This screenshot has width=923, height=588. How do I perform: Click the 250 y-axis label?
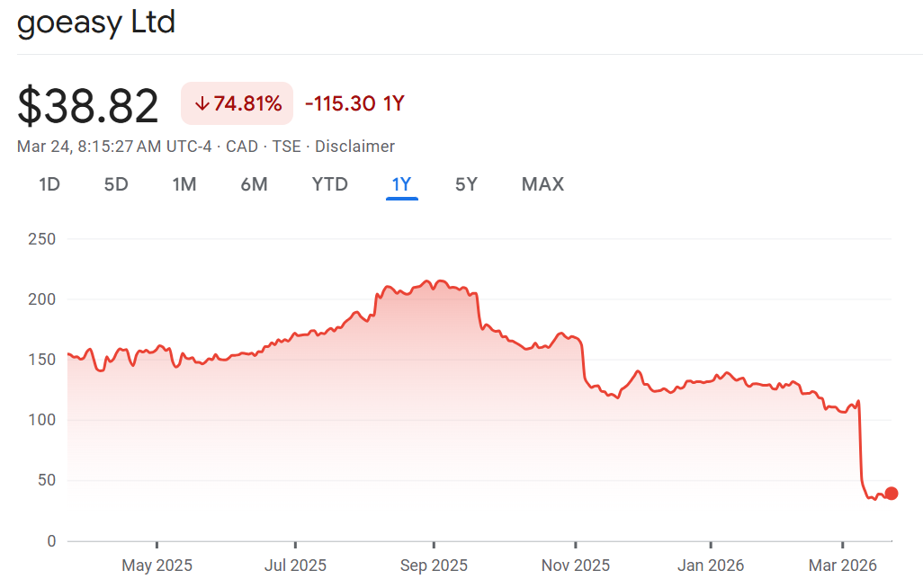[x=42, y=239]
